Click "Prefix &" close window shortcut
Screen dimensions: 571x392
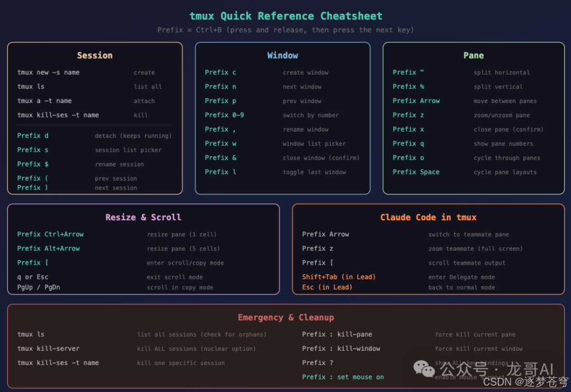pyautogui.click(x=220, y=157)
